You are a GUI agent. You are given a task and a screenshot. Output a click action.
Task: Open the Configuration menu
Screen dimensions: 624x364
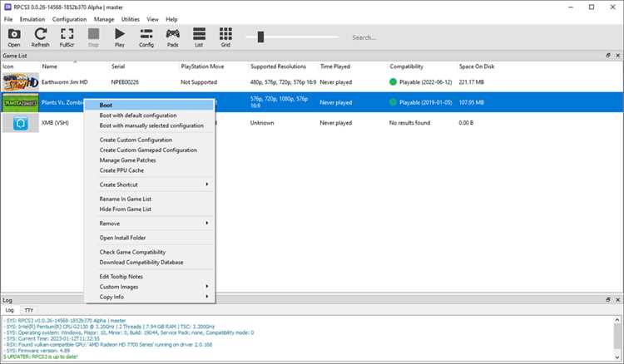point(69,19)
